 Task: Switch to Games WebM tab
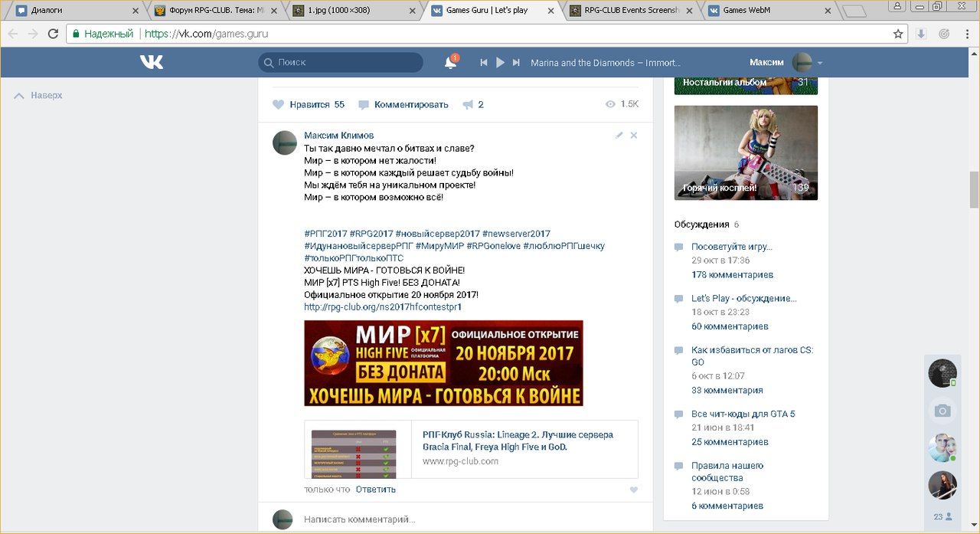click(x=769, y=11)
